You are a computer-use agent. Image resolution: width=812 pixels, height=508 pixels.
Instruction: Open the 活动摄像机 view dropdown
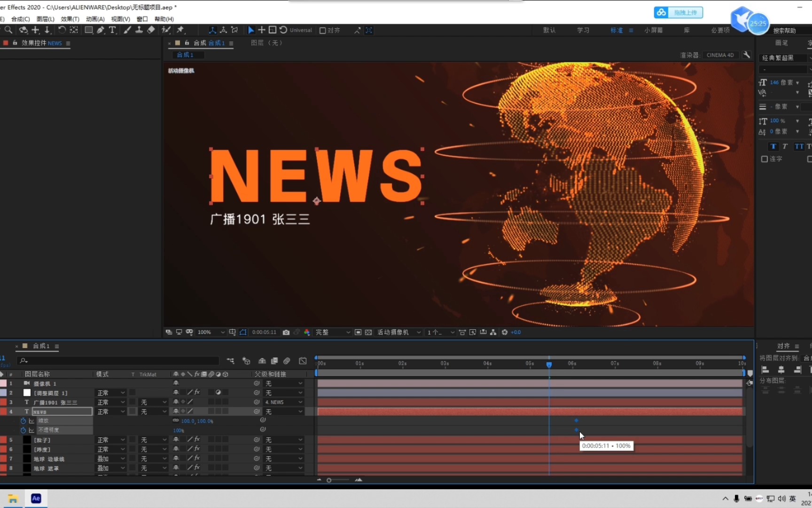tap(399, 332)
